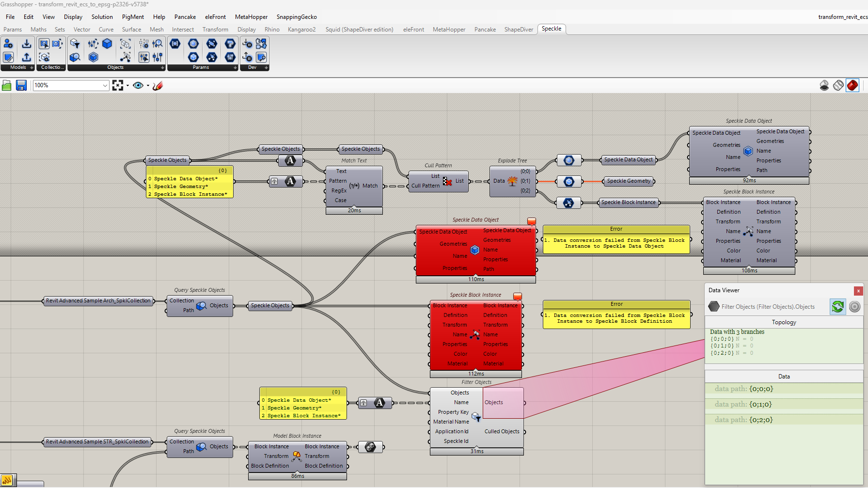
Task: Select the upload arrow icon in the Models panel
Action: [x=26, y=57]
